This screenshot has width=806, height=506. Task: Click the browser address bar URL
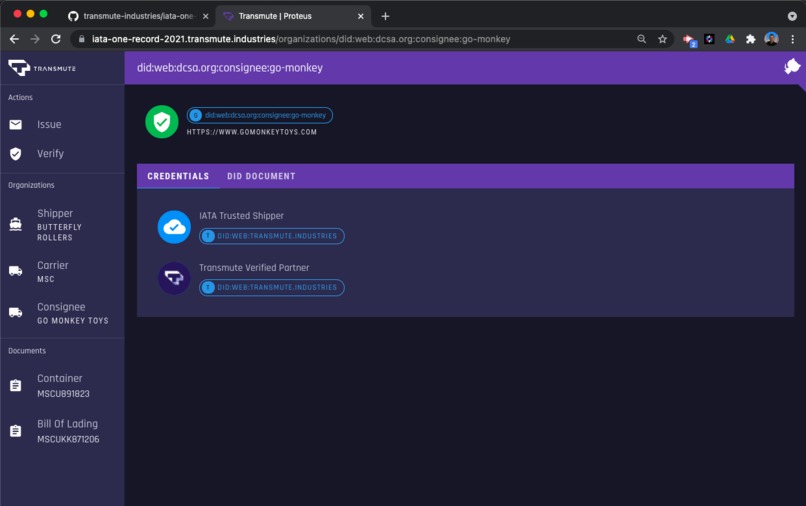[x=301, y=39]
